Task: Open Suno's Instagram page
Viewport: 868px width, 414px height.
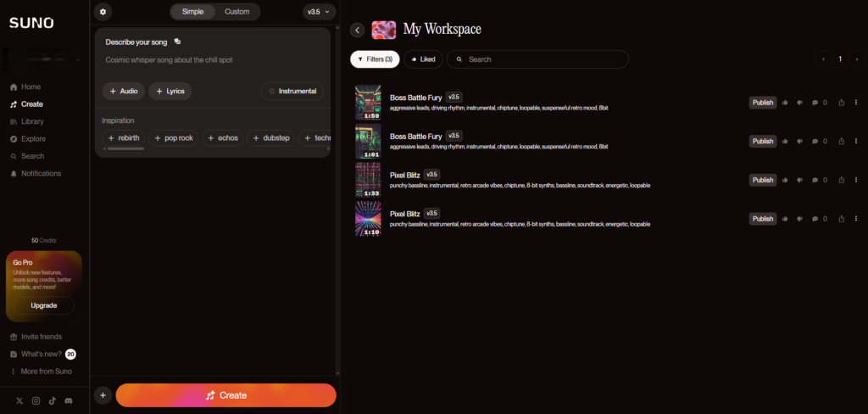Action: (x=36, y=400)
